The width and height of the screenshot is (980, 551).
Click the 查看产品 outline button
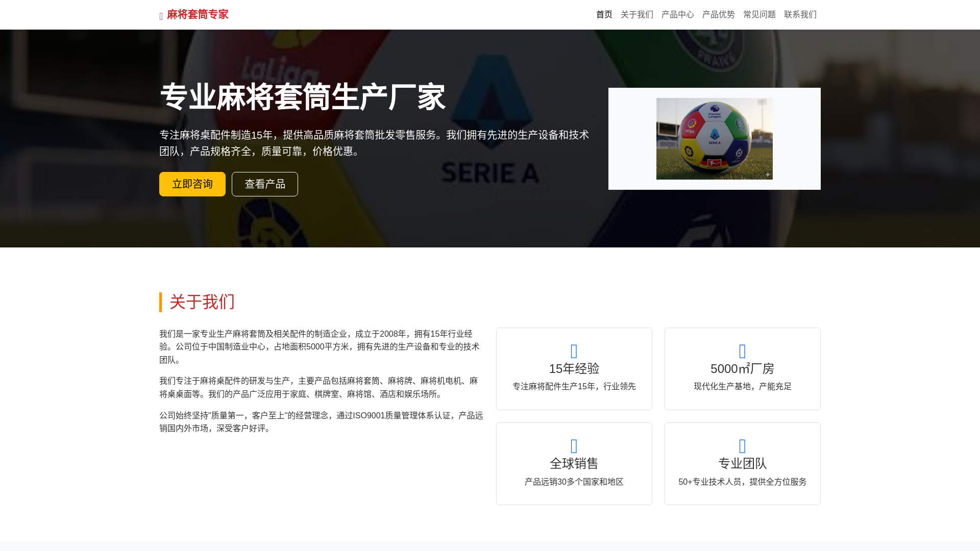265,184
